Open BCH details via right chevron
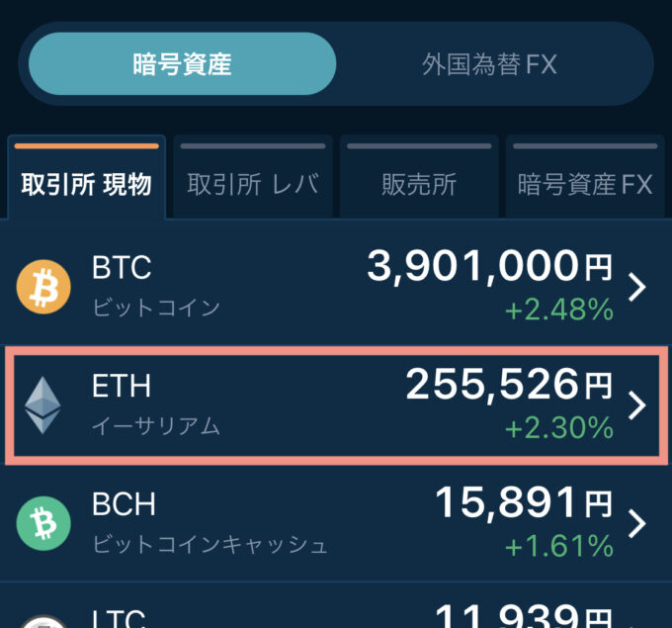672x628 pixels. click(x=636, y=523)
